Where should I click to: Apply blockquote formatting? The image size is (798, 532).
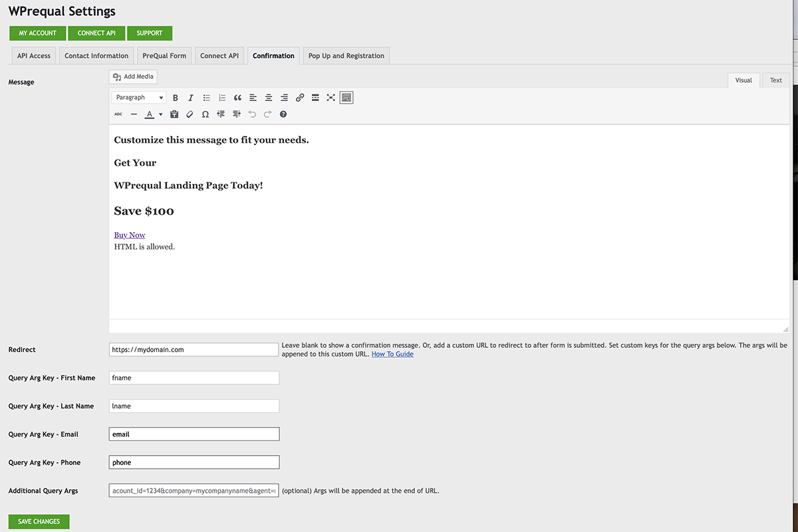(x=237, y=98)
